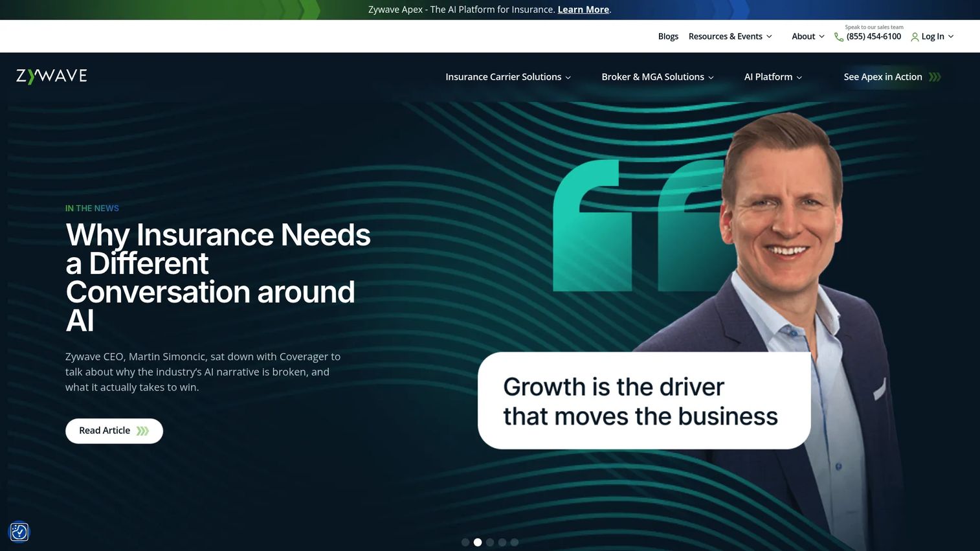Viewport: 980px width, 551px height.
Task: Call sales number (855) 454-6100
Action: click(x=874, y=36)
